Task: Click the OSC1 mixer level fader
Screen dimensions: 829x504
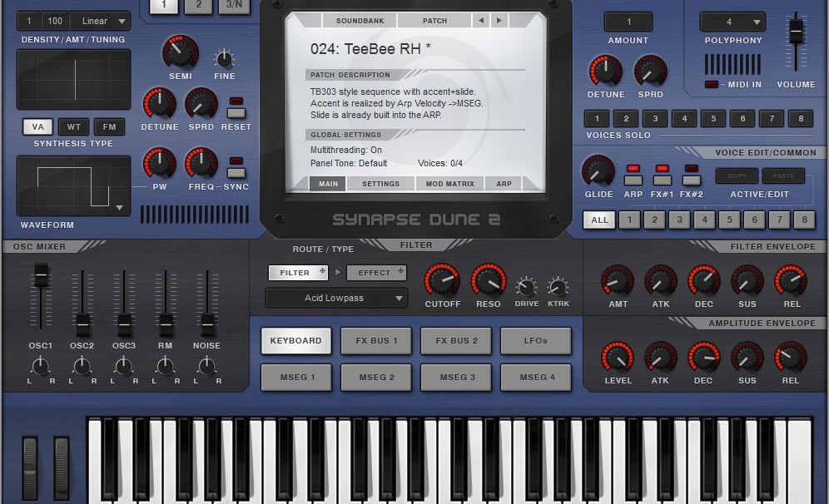Action: pos(41,275)
